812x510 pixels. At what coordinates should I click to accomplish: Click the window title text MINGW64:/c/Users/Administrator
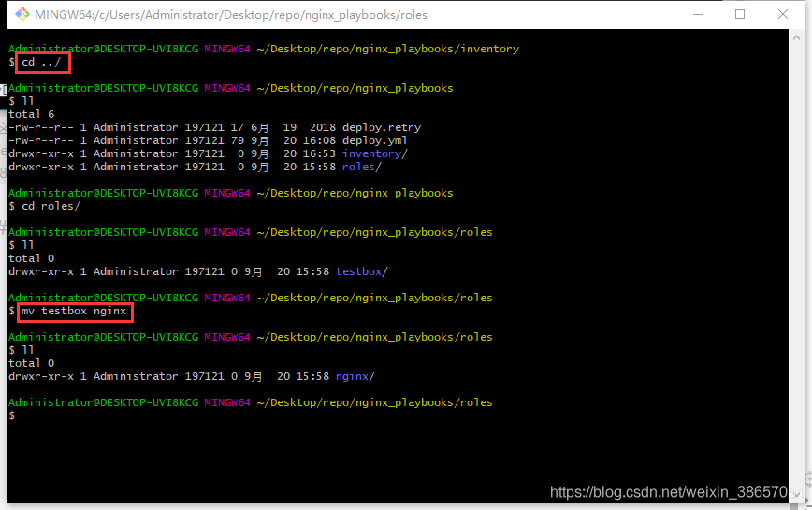pos(231,14)
